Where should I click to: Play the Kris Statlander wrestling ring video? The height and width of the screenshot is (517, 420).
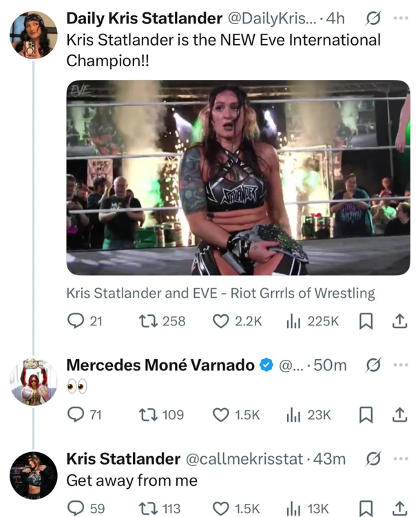coord(238,178)
